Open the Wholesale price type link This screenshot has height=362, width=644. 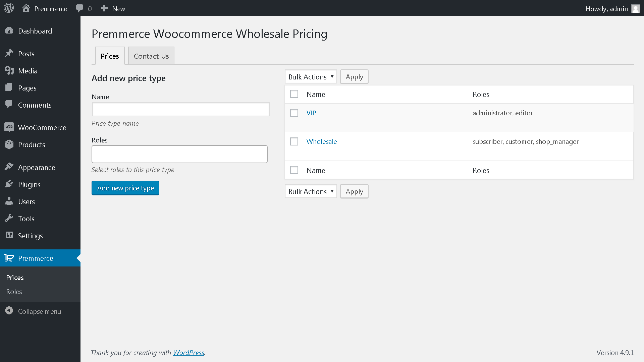tap(322, 141)
